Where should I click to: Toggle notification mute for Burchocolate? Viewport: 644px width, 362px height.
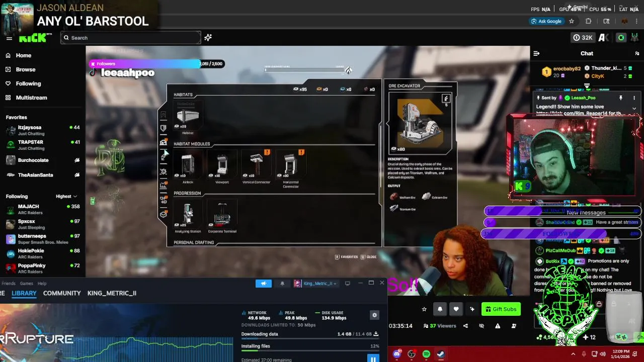click(77, 160)
